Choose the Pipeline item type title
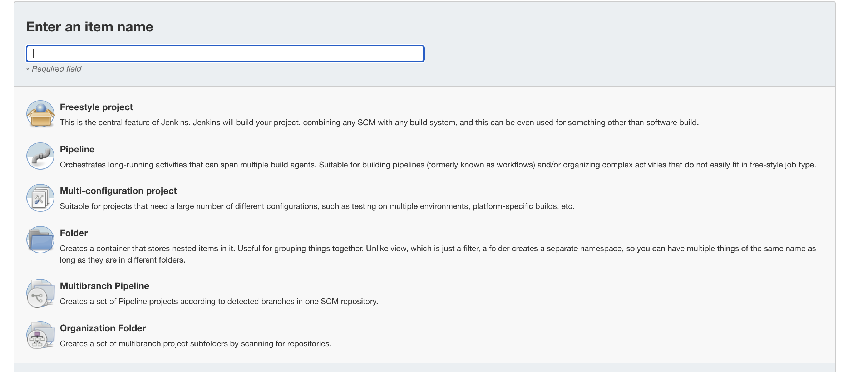This screenshot has width=868, height=372. 77,149
